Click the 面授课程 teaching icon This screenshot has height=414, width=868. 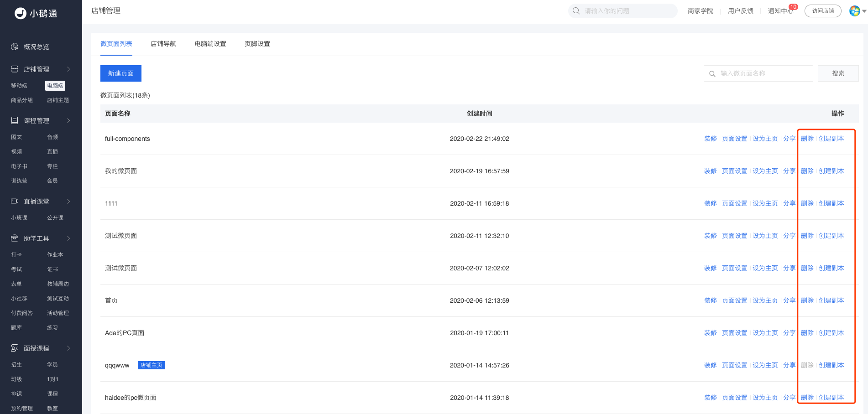pyautogui.click(x=15, y=348)
